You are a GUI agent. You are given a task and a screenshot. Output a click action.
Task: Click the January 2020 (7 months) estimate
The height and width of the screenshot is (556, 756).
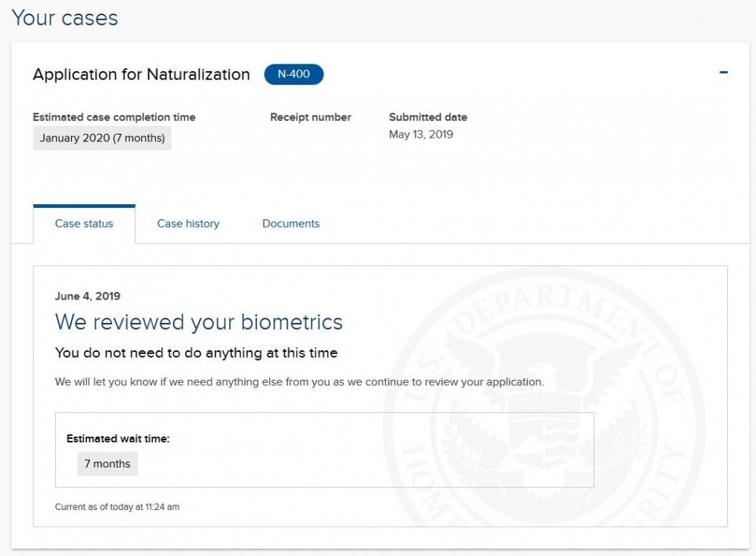[102, 138]
